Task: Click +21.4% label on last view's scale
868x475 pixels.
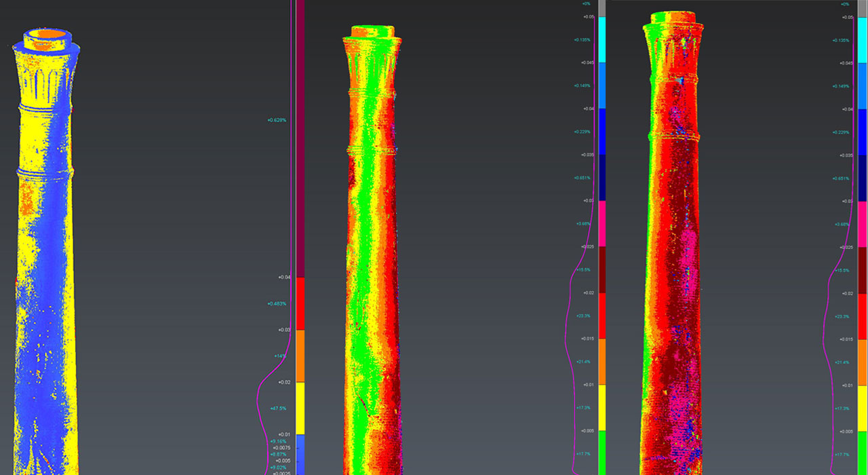Action: (x=842, y=362)
